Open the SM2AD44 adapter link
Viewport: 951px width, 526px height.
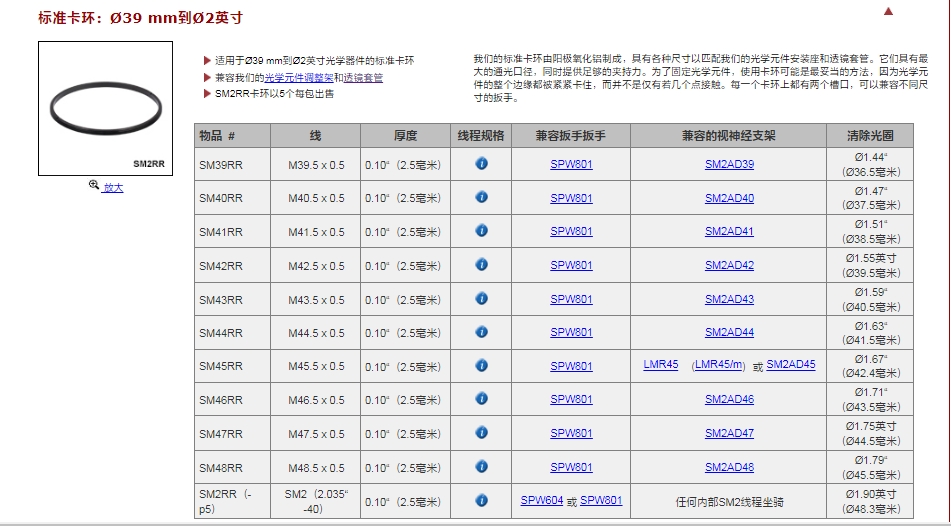pos(729,332)
